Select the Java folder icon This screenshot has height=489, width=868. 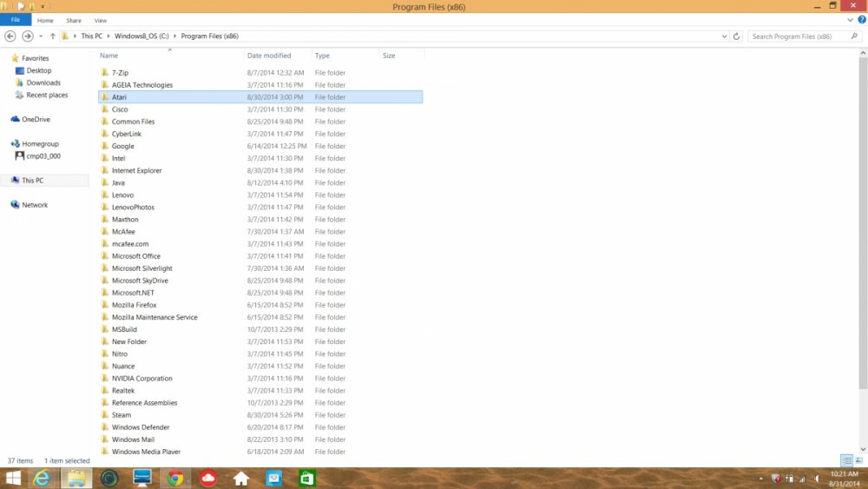[x=105, y=182]
